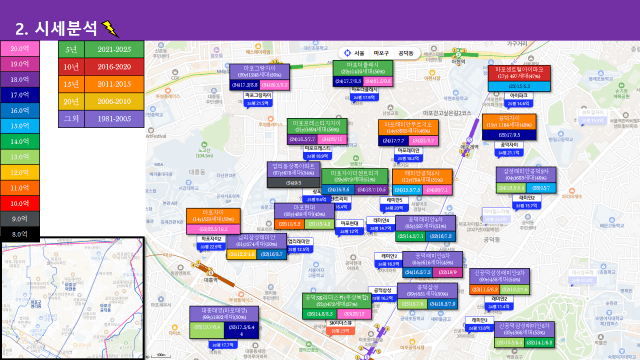Pick the 19.0억 legend swatch

click(20, 64)
